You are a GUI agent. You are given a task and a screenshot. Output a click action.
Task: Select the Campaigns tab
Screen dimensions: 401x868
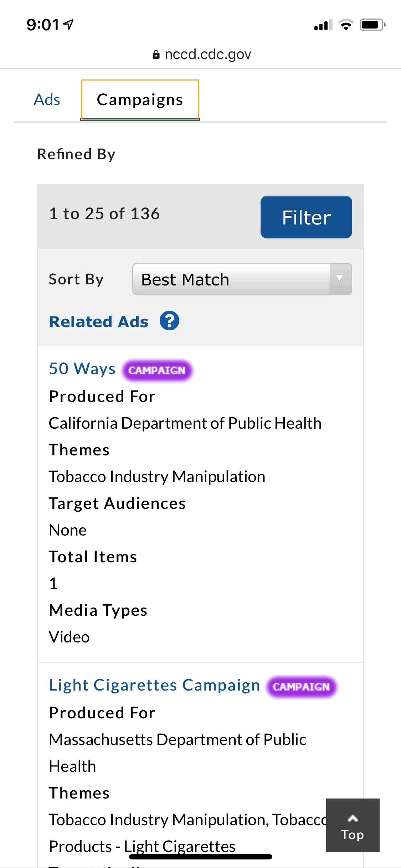pyautogui.click(x=140, y=100)
